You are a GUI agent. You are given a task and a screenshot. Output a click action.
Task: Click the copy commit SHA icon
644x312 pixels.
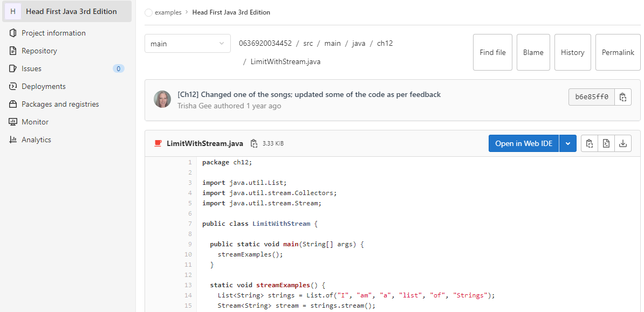[x=622, y=98]
